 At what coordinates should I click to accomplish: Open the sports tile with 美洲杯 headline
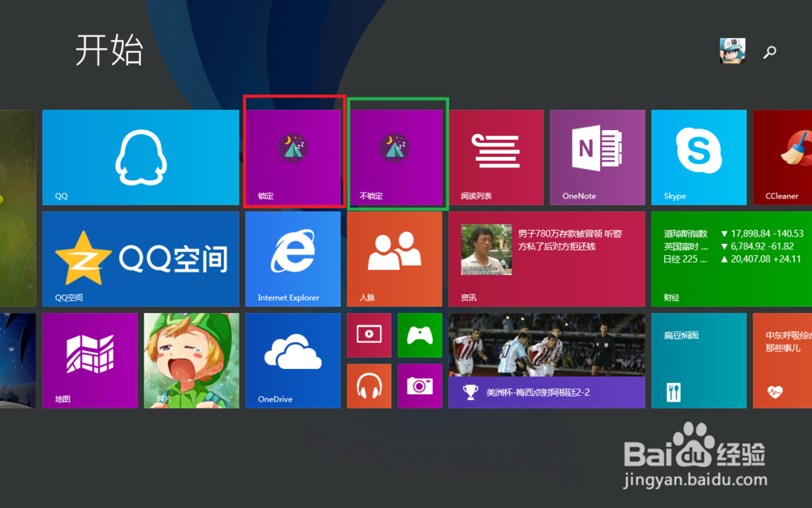click(546, 360)
